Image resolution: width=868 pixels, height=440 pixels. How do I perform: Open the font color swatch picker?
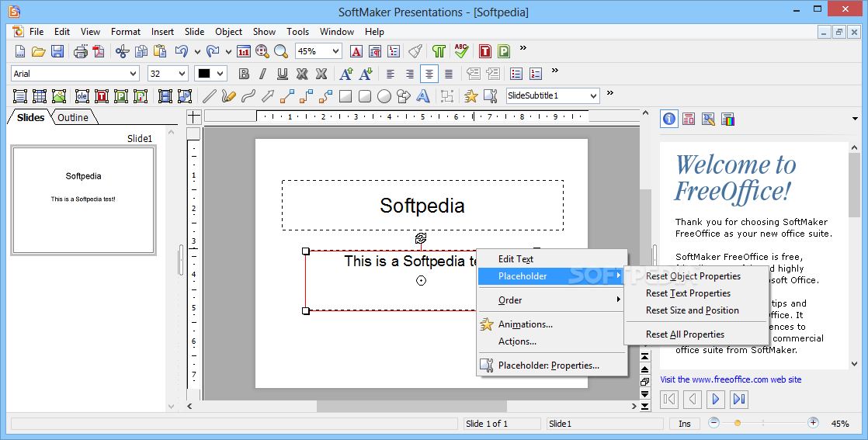(x=211, y=74)
